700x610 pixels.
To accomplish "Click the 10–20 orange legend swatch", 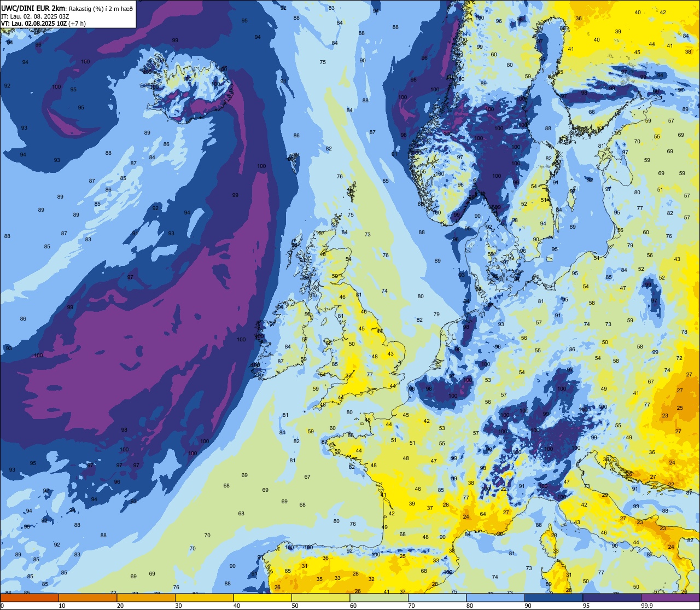I will [x=87, y=598].
